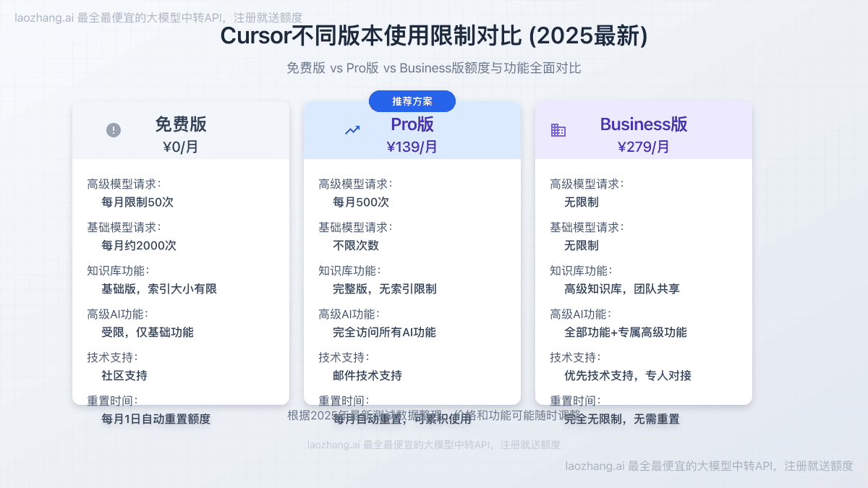868x488 pixels.
Task: Click the exclamation icon on the 免费版 card
Action: [114, 130]
